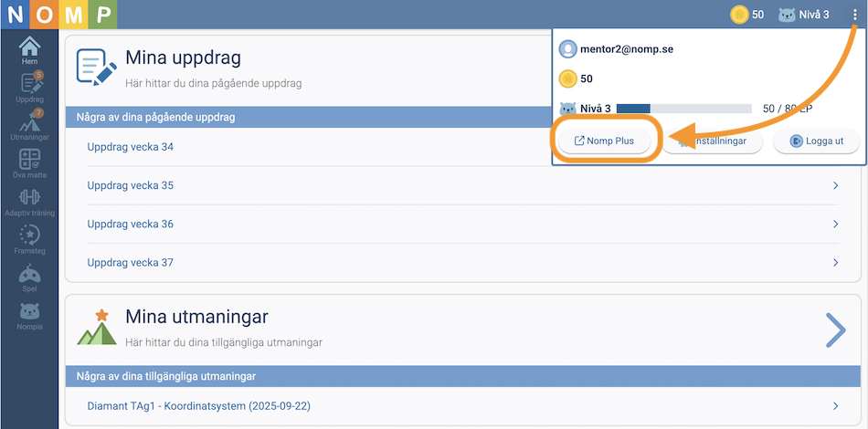
Task: Open Nomp Plus button
Action: pyautogui.click(x=604, y=141)
